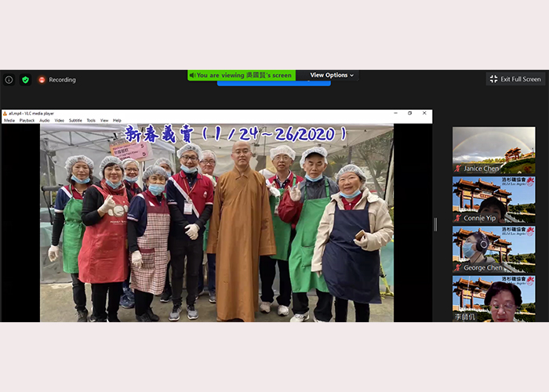
Task: Click the Recording label
Action: tap(62, 80)
